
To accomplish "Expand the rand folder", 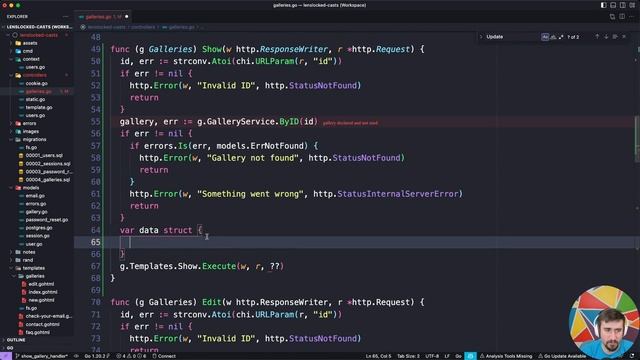I will click(x=37, y=260).
